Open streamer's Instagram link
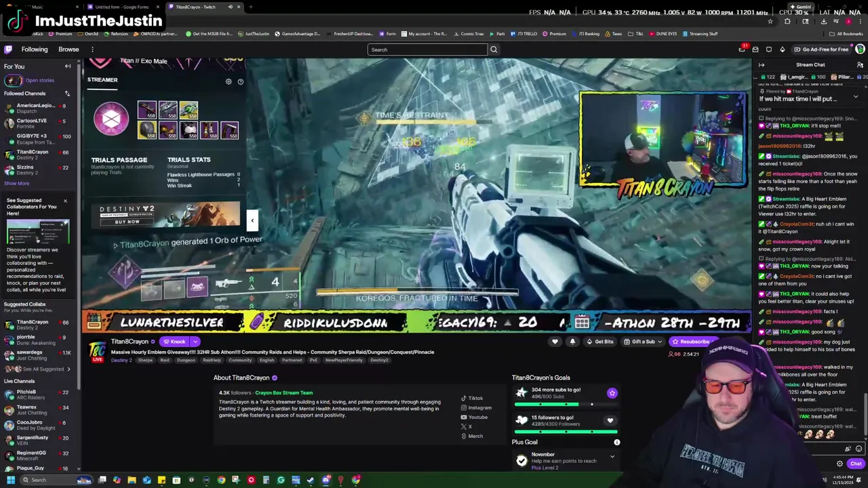The image size is (868, 488). click(476, 407)
